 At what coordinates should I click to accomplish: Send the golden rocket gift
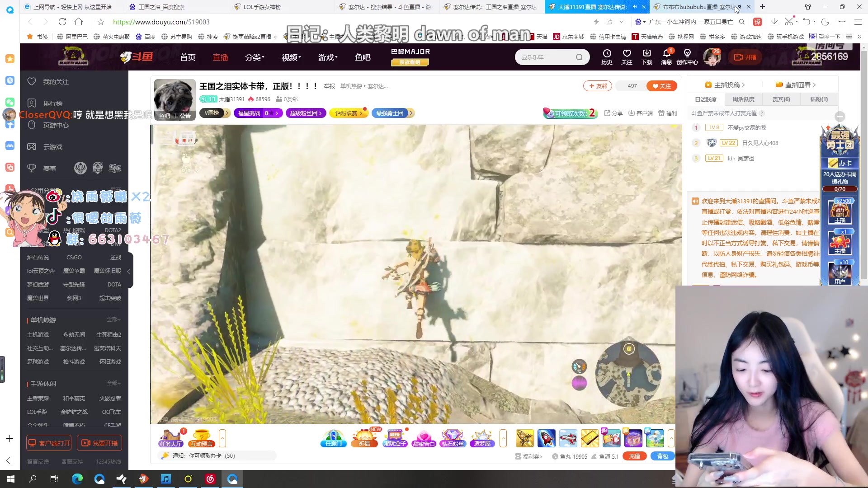coord(525,438)
